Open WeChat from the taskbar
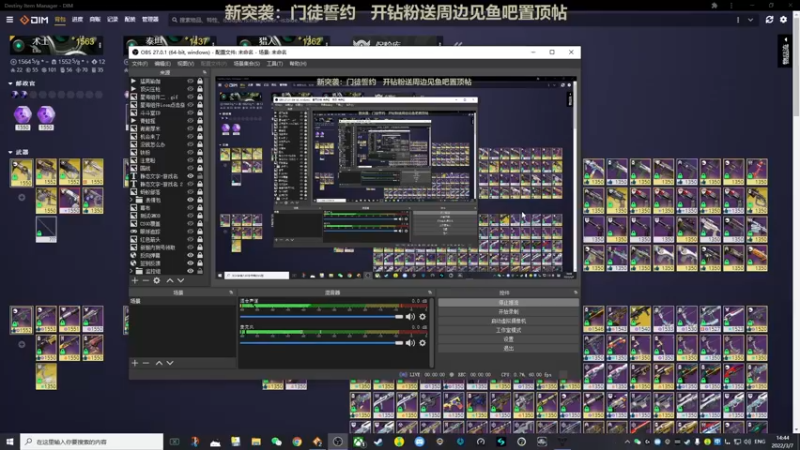 coord(276,442)
